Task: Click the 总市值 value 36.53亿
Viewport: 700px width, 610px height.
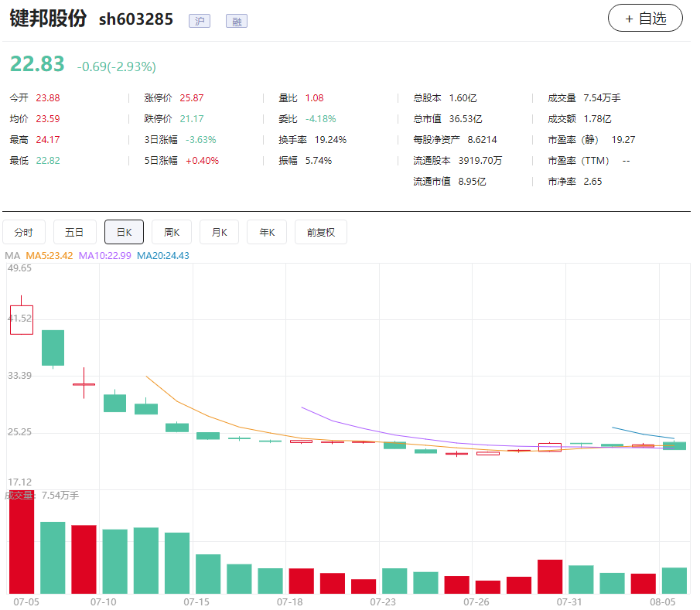Action: [465, 119]
